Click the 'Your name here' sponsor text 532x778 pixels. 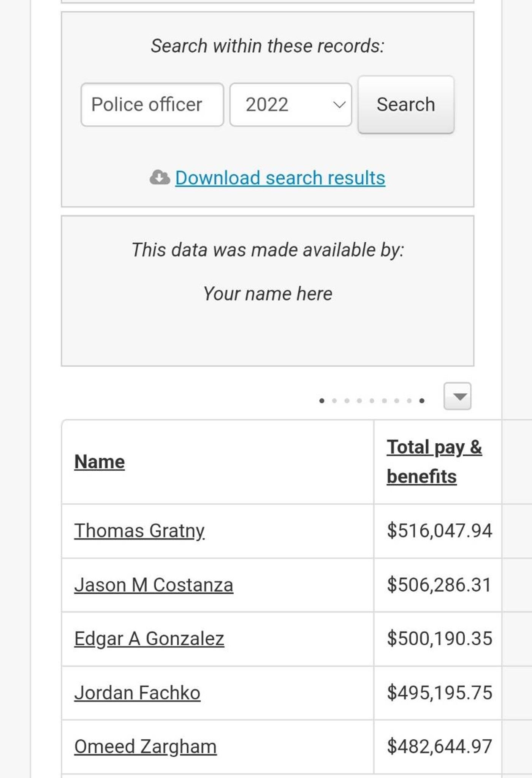[x=268, y=294]
